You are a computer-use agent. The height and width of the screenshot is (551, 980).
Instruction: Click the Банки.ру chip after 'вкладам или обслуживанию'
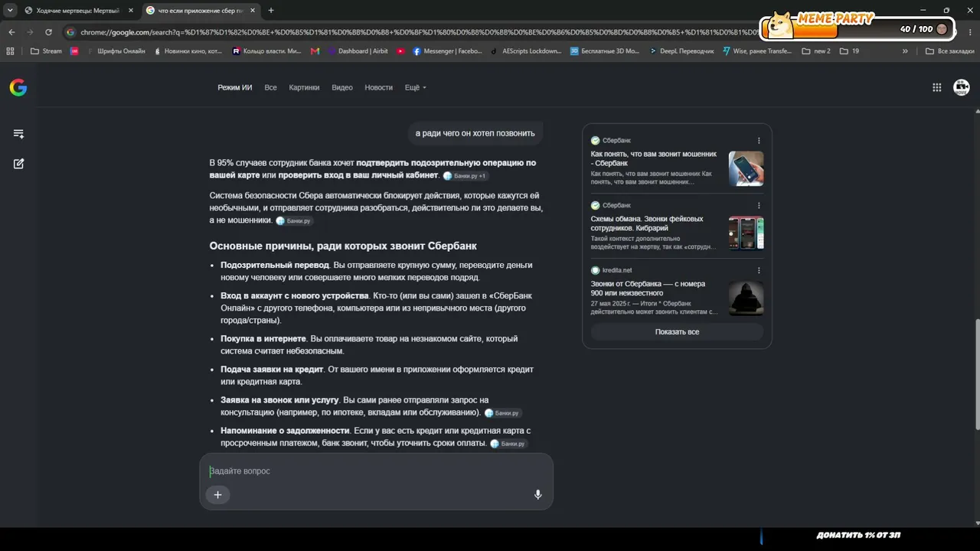tap(502, 413)
